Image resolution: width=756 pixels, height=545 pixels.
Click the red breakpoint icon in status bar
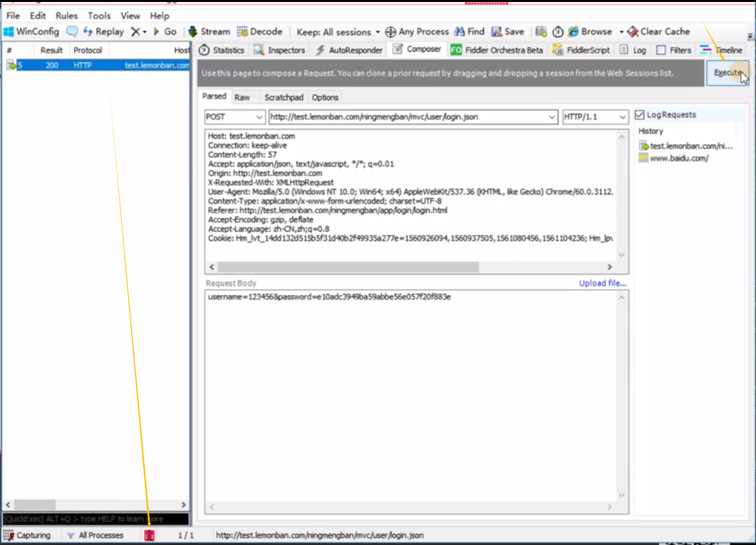point(149,535)
